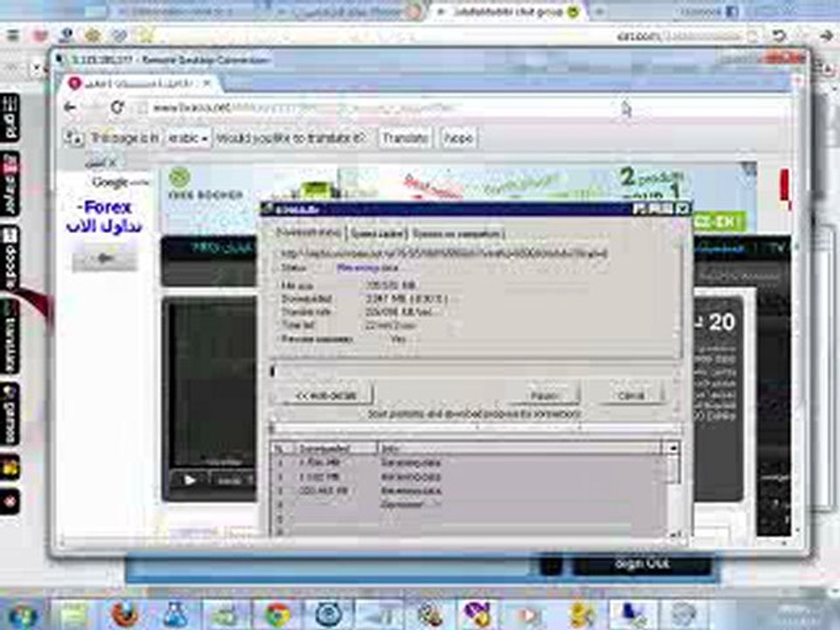Cancel the download

631,395
